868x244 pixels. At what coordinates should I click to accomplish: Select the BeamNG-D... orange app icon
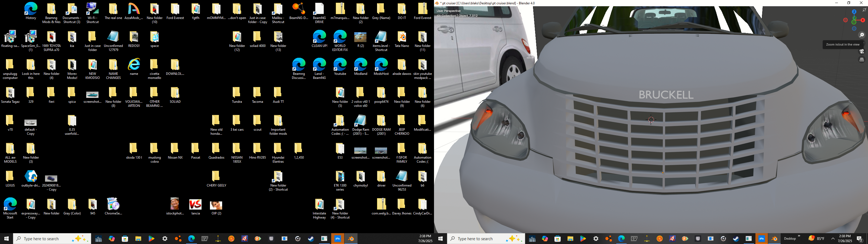299,11
